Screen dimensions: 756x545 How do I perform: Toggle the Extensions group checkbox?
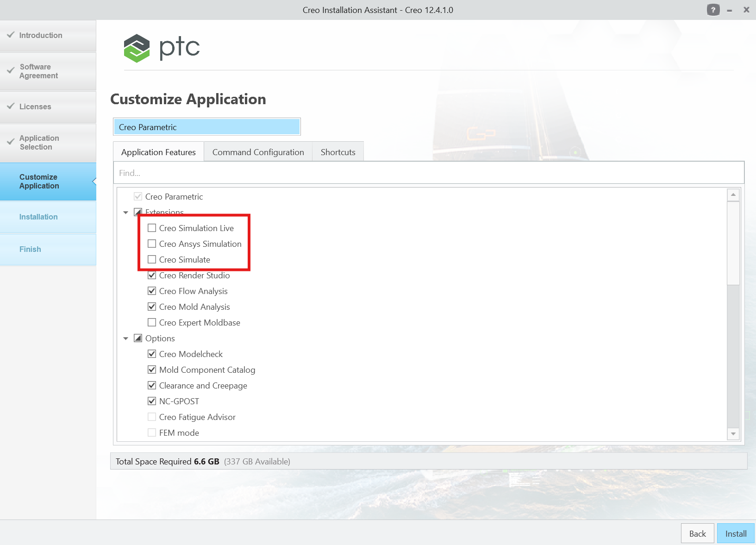138,212
